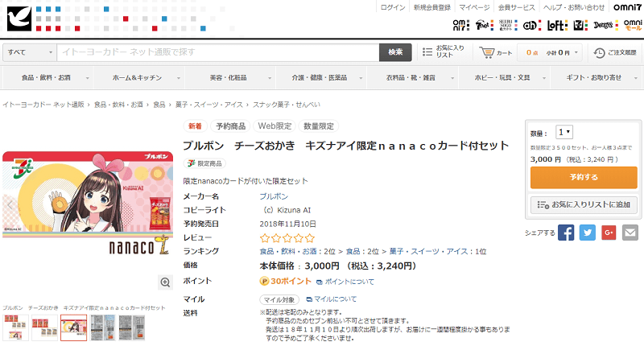Open the 食品 breadcrumb link
Image resolution: width=644 pixels, height=346 pixels.
point(159,105)
